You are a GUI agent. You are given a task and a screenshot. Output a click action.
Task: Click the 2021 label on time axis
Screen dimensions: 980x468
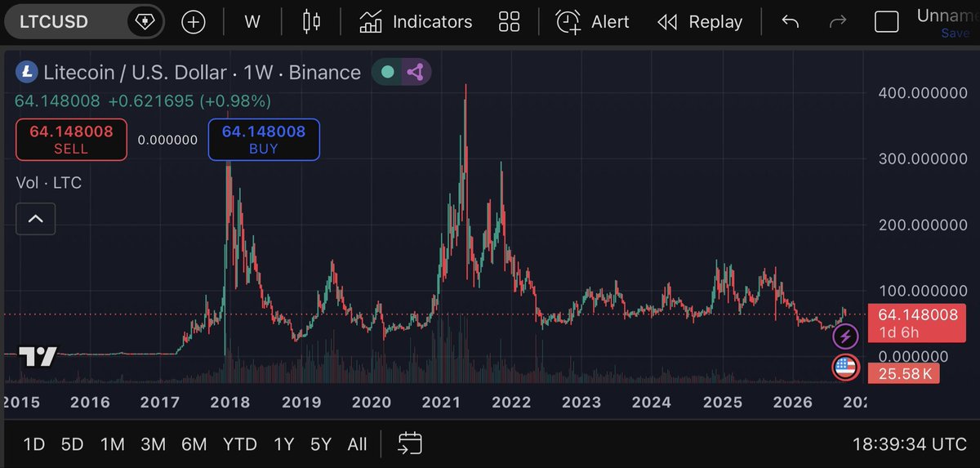tap(442, 403)
